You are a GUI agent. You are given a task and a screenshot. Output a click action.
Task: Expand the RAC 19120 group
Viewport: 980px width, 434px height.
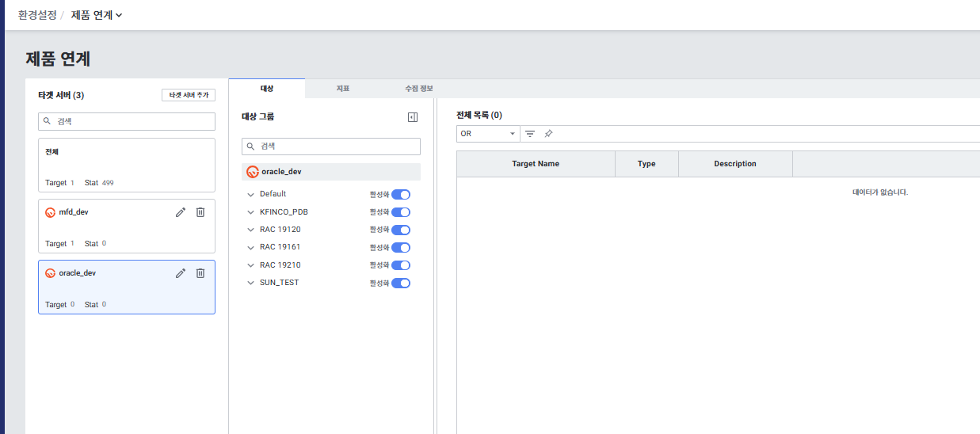[x=251, y=230]
